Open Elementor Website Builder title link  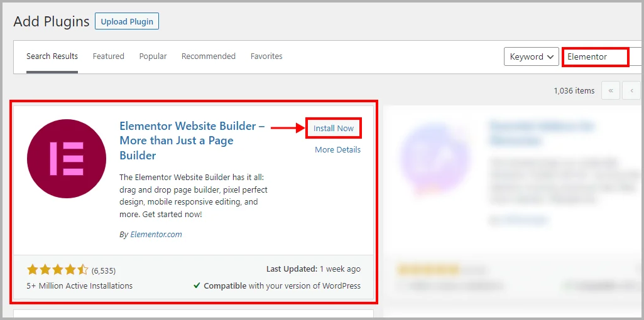[192, 141]
